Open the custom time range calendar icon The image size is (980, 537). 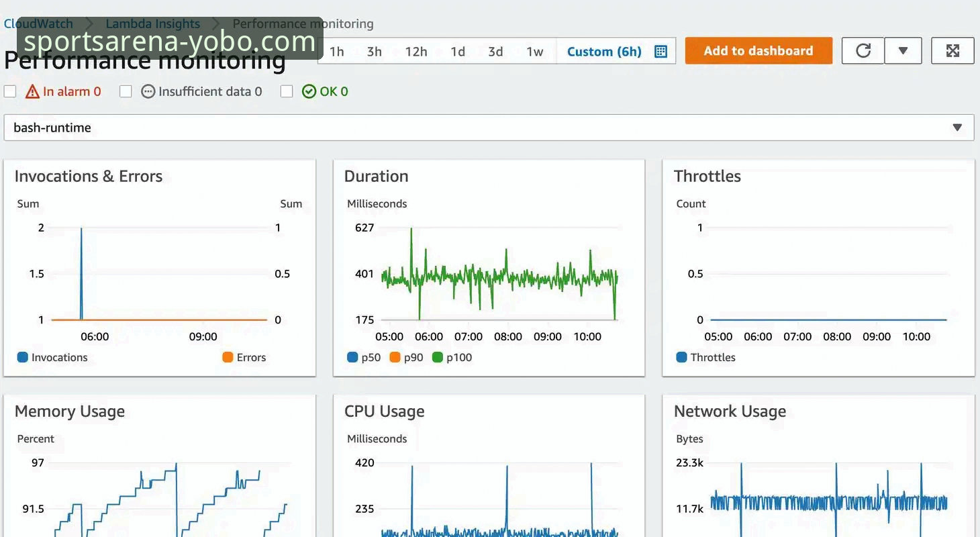coord(660,52)
